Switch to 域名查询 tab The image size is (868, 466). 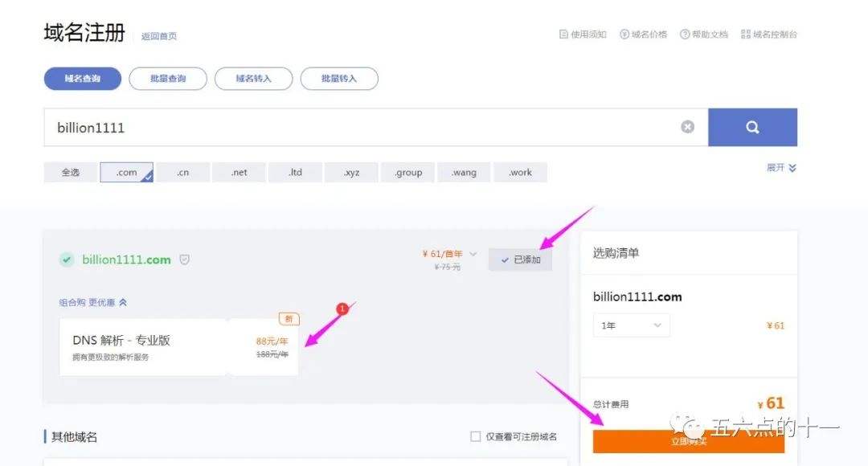[83, 79]
